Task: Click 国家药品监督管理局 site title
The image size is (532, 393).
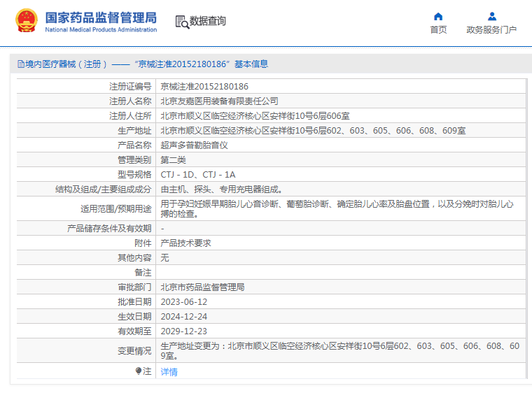Action: (101, 17)
